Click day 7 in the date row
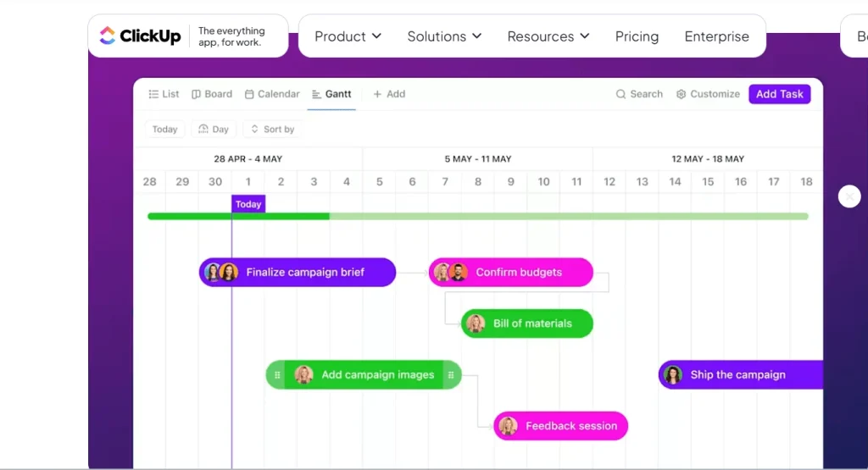Screen dimensions: 868x470 pyautogui.click(x=445, y=182)
